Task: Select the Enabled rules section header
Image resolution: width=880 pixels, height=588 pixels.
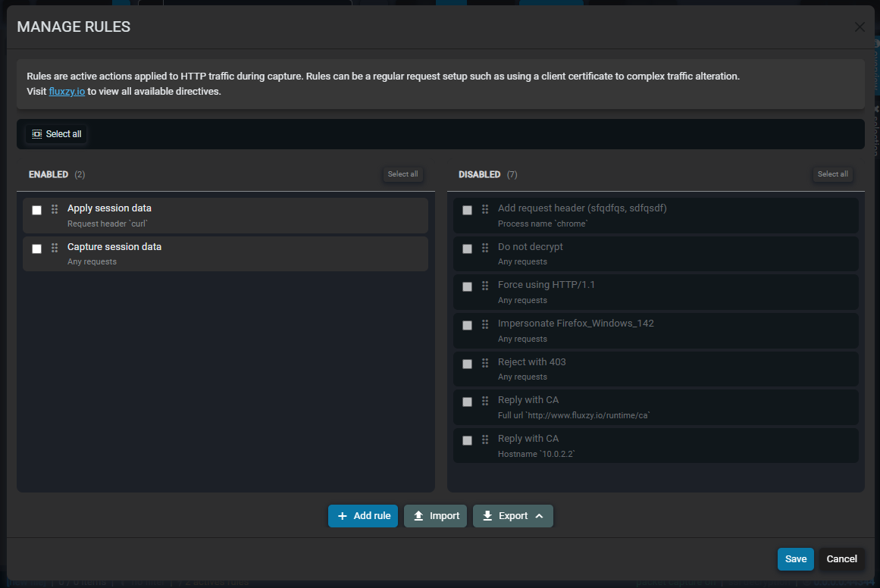Action: tap(49, 174)
